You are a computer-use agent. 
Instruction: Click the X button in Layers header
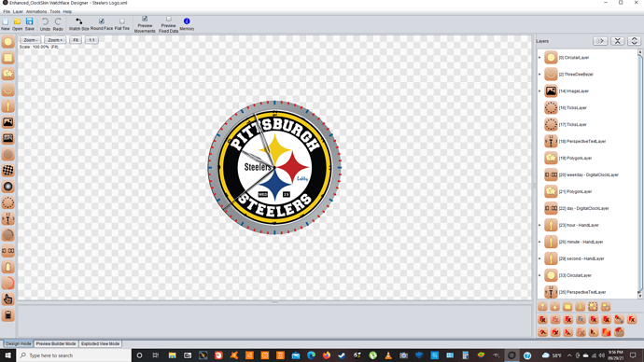click(x=617, y=41)
